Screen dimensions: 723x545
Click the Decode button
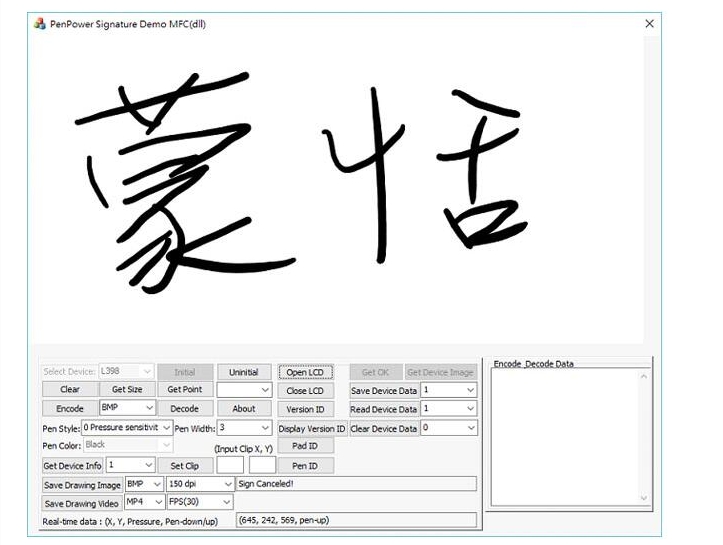184,409
